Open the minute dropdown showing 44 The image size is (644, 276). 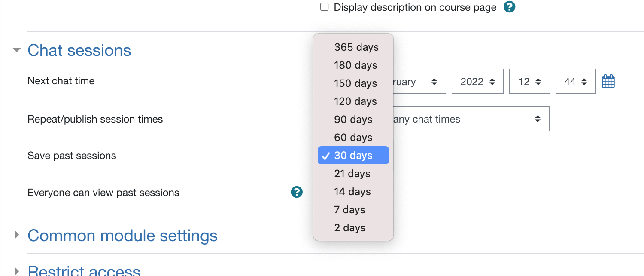[x=576, y=81]
